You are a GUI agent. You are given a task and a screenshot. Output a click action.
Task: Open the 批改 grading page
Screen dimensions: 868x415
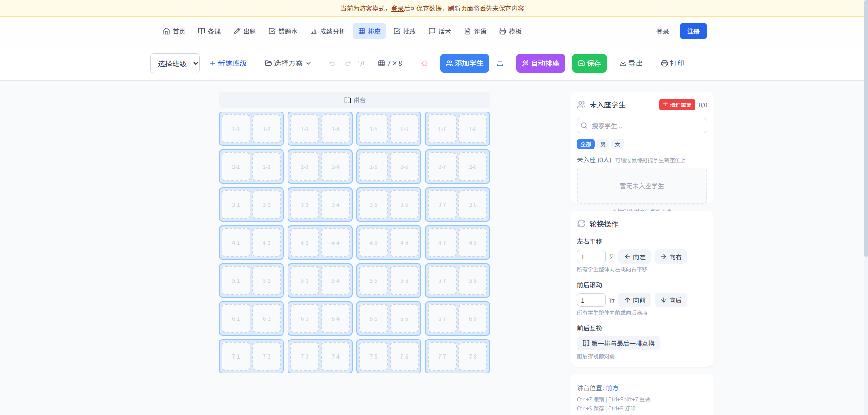[x=405, y=31]
